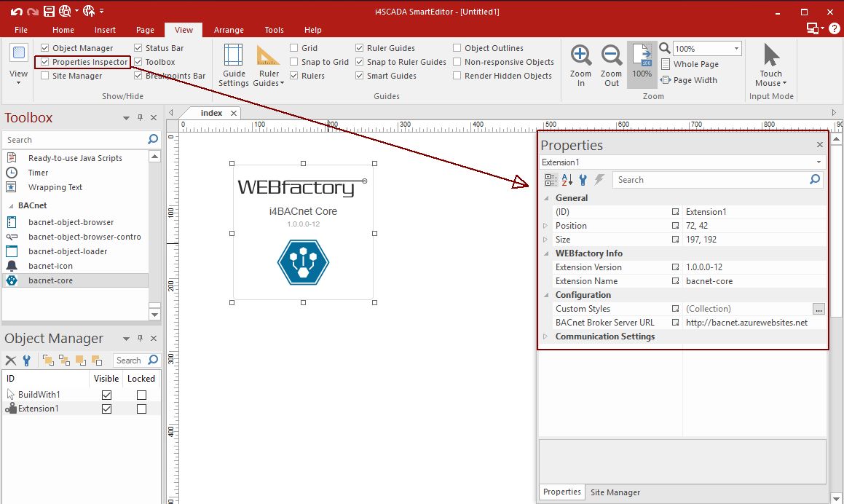Click the Save icon in title bar
Screen dimensions: 844x504
49,11
